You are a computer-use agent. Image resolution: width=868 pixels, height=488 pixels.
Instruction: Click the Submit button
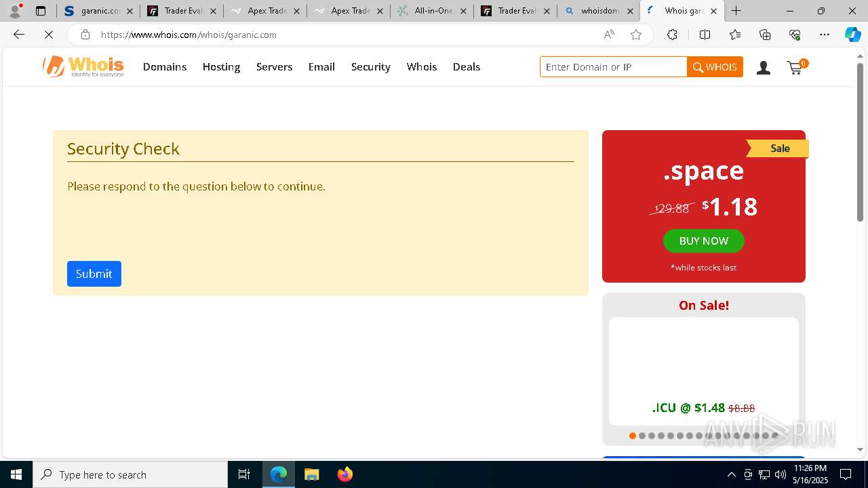[94, 274]
